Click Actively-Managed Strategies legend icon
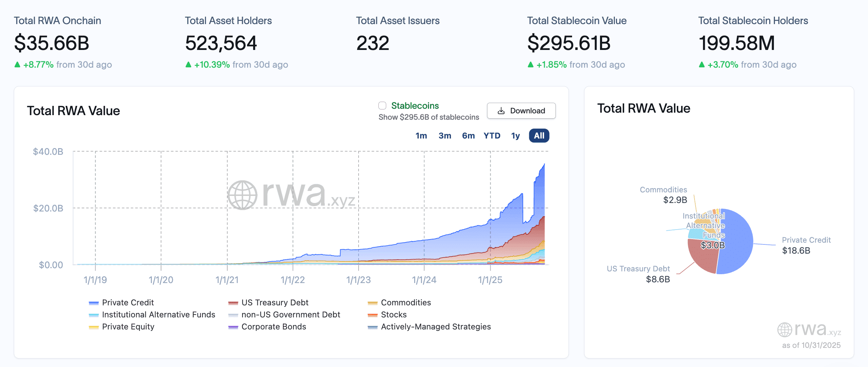Image resolution: width=868 pixels, height=367 pixels. 373,327
